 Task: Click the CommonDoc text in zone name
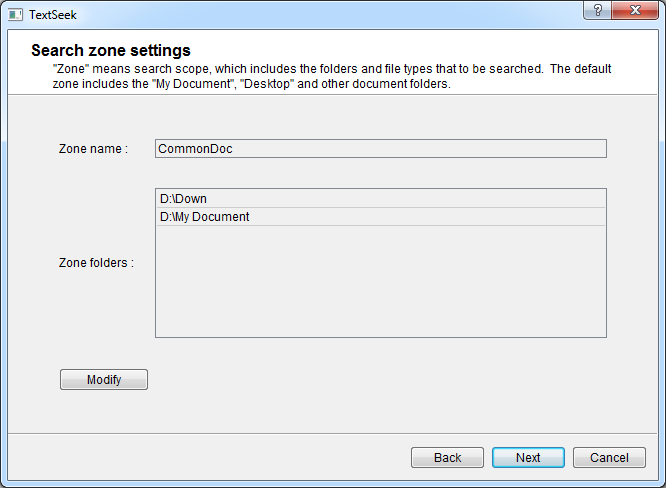[195, 148]
